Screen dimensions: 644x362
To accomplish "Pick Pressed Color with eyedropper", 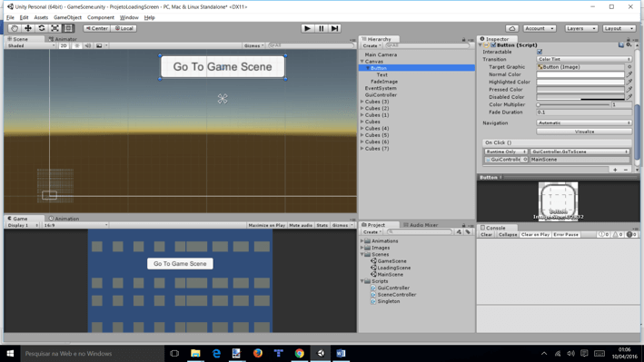I will click(x=629, y=90).
